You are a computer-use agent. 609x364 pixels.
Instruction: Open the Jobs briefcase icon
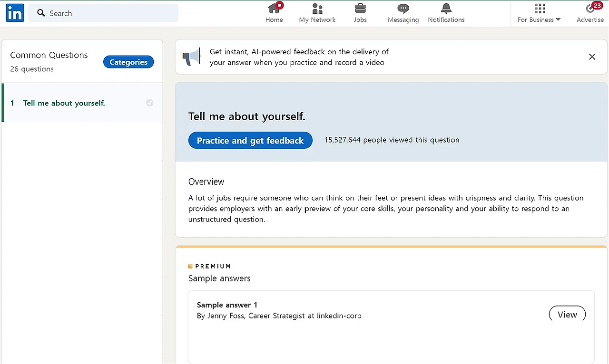pos(360,8)
